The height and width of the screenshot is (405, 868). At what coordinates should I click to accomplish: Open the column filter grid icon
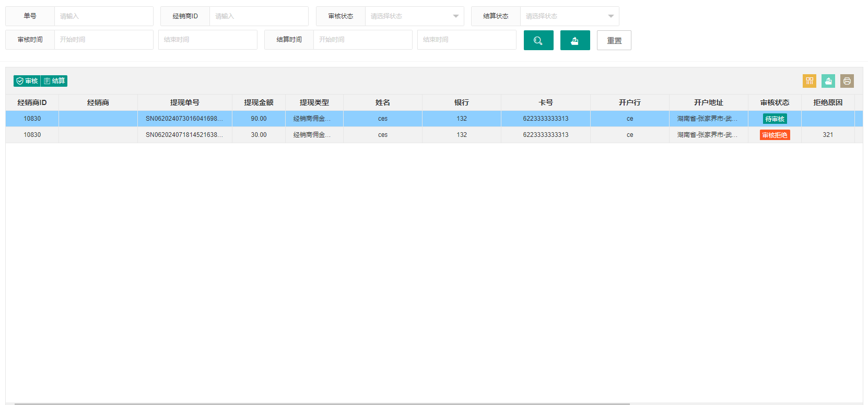pos(810,81)
